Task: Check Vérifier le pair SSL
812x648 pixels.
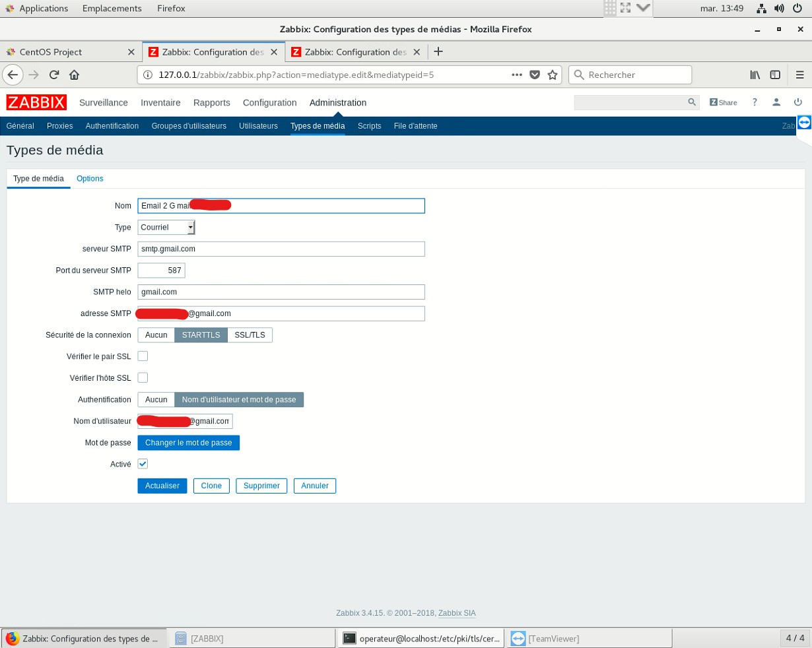Action: [x=143, y=356]
